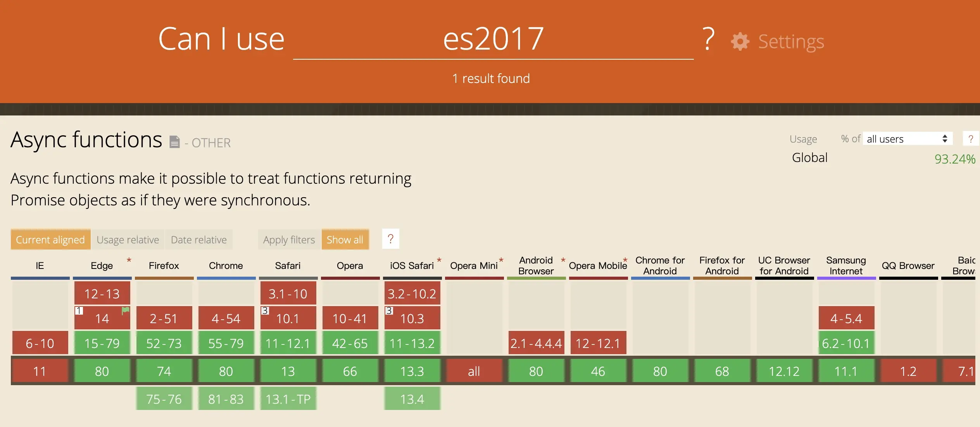The image size is (980, 427).
Task: Select the Chrome 55-79 support cell
Action: tap(226, 343)
